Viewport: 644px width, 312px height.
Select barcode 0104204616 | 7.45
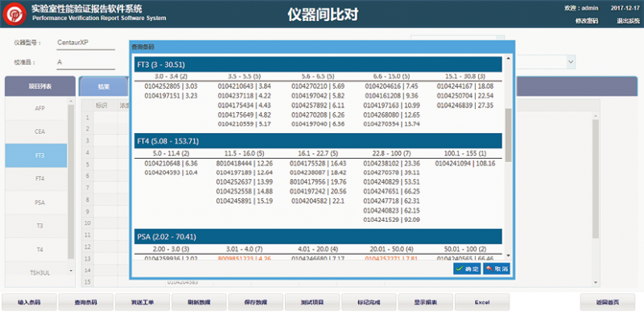point(391,86)
